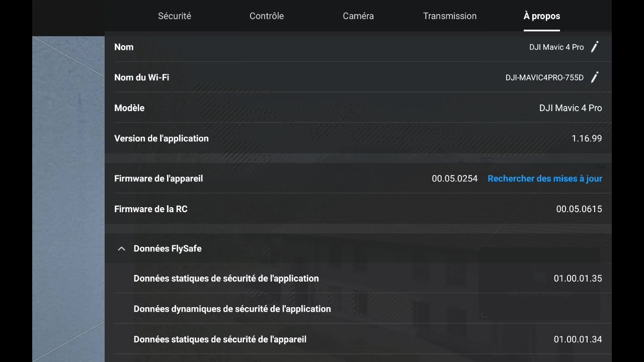Select Firmware de la RC label
The image size is (644, 362).
pyautogui.click(x=151, y=209)
